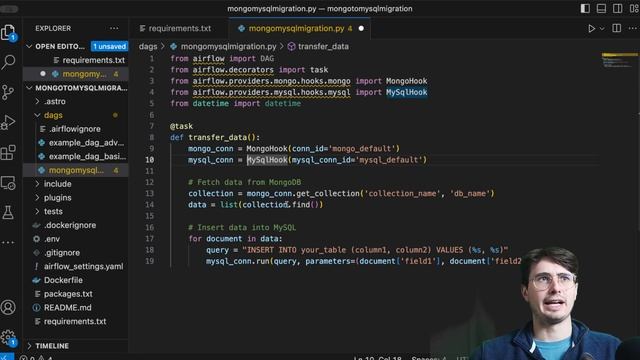Click '# Insert data into MySQL' comment
This screenshot has height=360, width=640.
pyautogui.click(x=242, y=227)
